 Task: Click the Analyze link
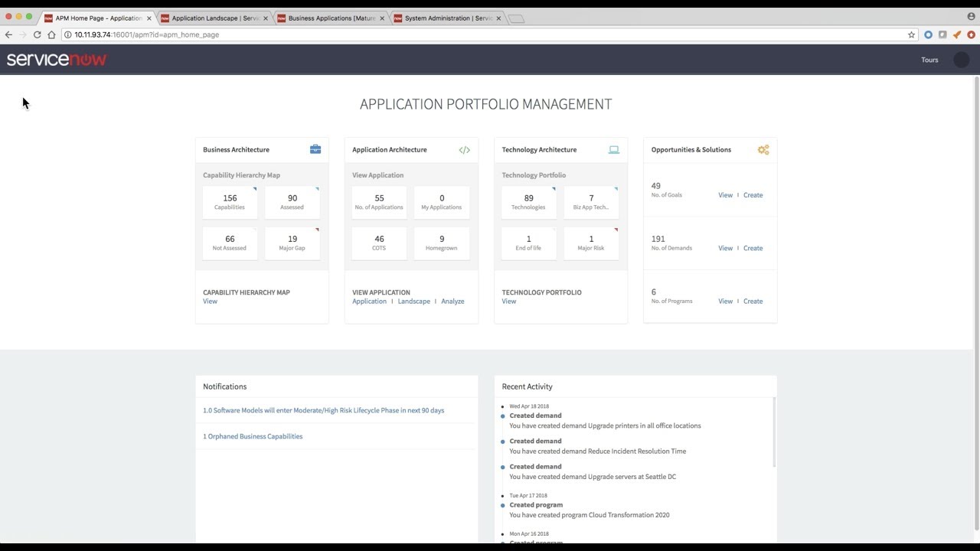coord(452,302)
